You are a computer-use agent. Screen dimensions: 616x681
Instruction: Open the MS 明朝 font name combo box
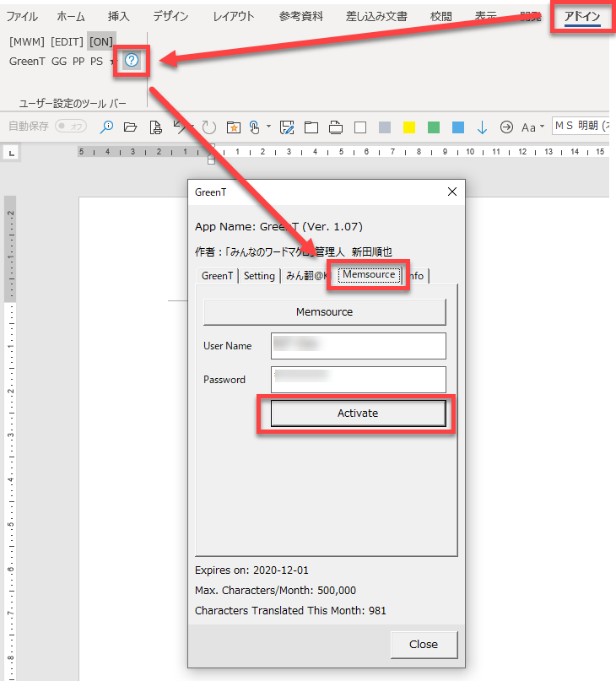tap(581, 127)
